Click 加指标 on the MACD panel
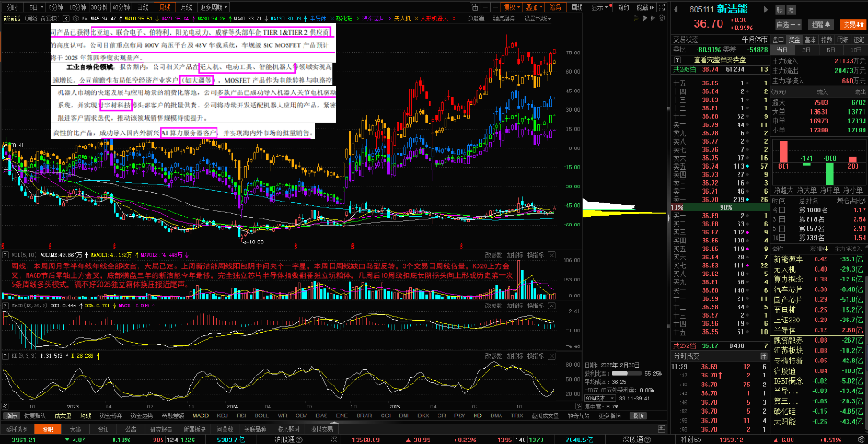The image size is (868, 444). point(514,305)
